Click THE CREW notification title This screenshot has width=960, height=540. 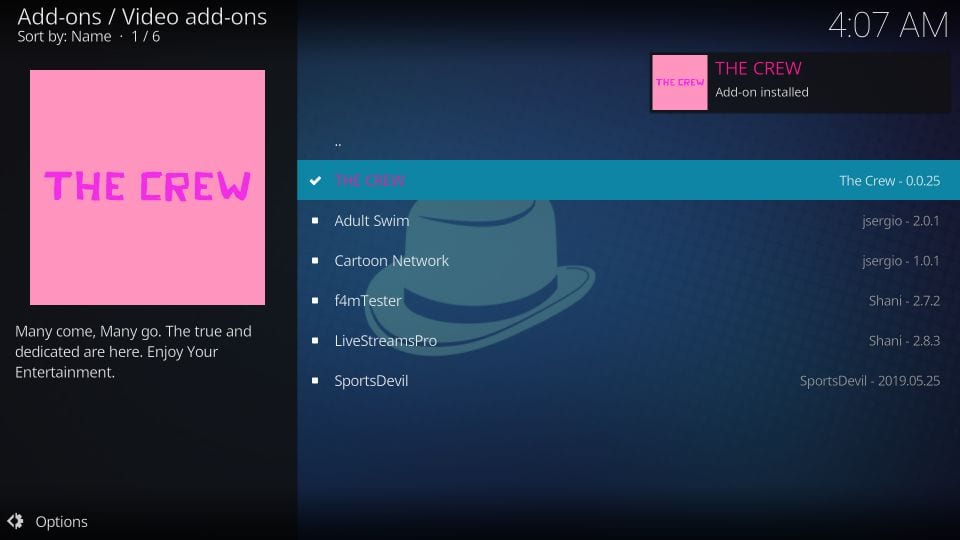point(758,68)
